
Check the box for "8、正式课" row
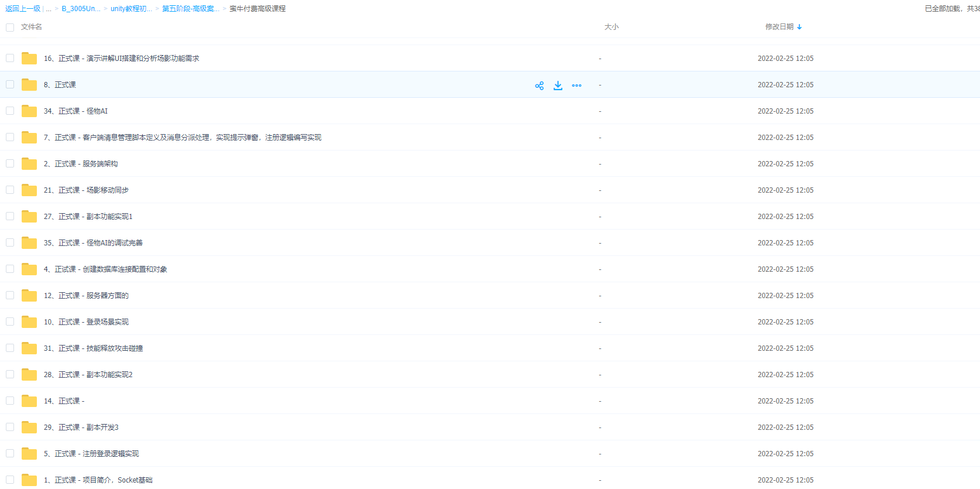click(x=10, y=84)
